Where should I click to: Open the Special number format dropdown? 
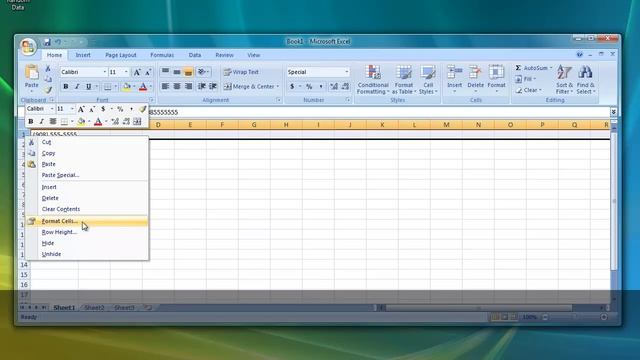[x=347, y=72]
